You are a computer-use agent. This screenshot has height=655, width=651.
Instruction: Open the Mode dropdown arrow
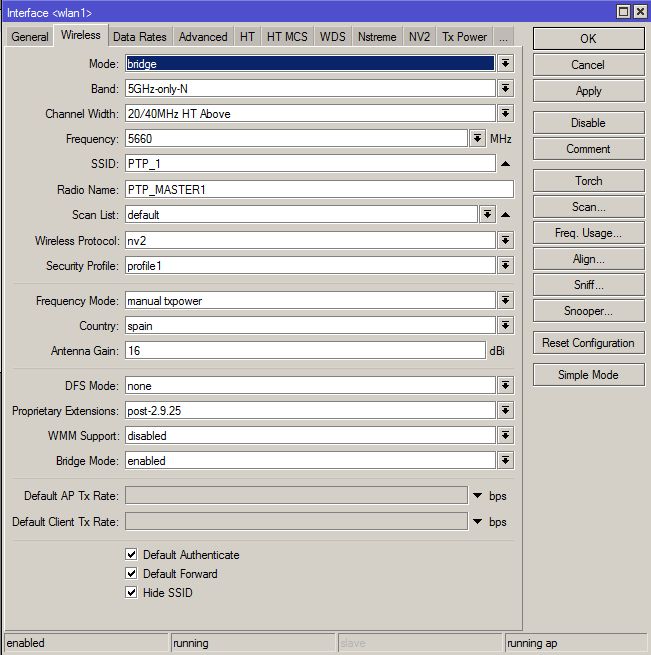coord(505,63)
